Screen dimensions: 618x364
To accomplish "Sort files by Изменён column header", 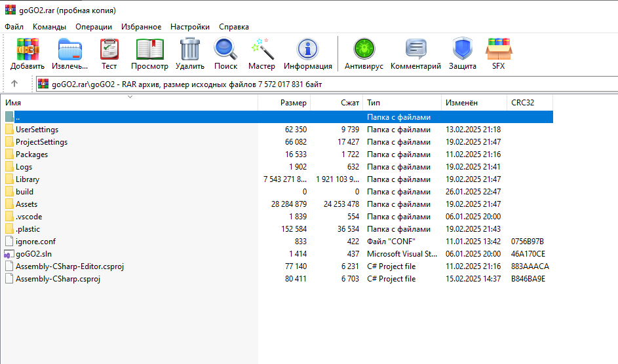I will [x=462, y=103].
